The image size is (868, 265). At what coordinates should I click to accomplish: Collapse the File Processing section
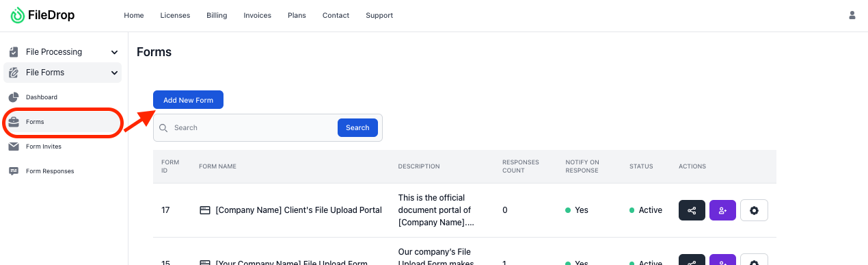click(x=114, y=52)
